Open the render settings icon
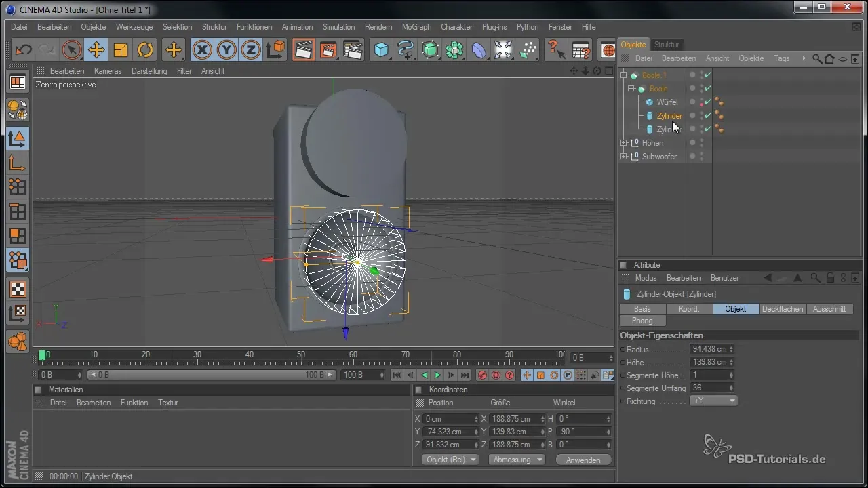Image resolution: width=868 pixels, height=488 pixels. (x=352, y=50)
